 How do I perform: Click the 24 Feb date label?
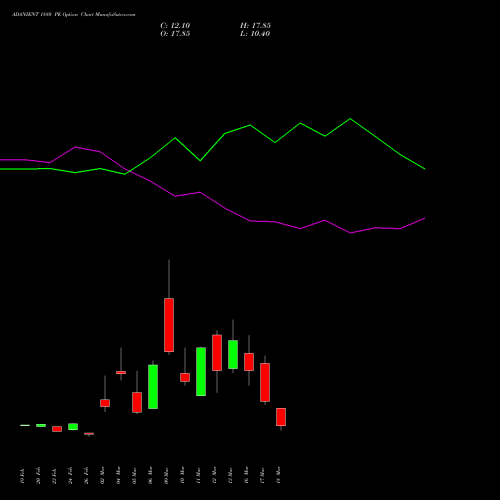pos(70,476)
